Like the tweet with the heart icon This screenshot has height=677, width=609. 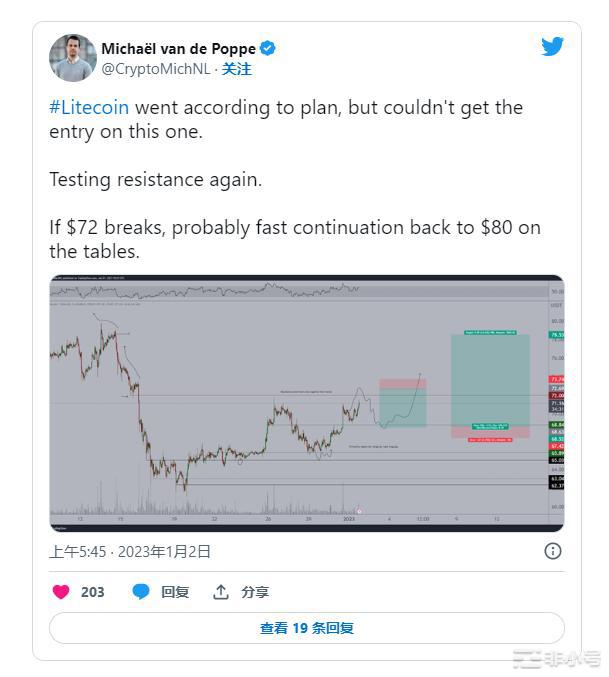[61, 592]
